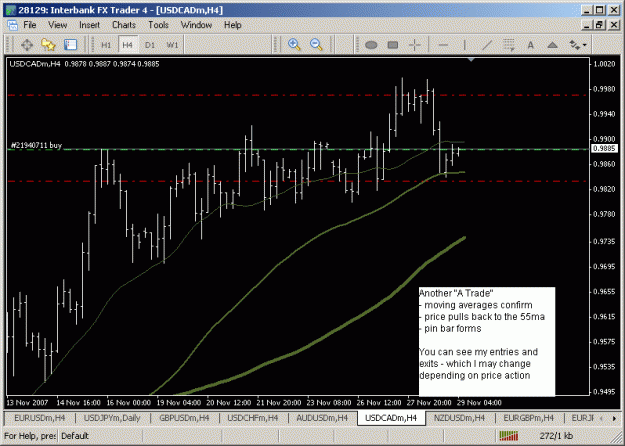Image resolution: width=625 pixels, height=446 pixels.
Task: Select the USDCADm,H4 chart tab
Action: click(391, 418)
